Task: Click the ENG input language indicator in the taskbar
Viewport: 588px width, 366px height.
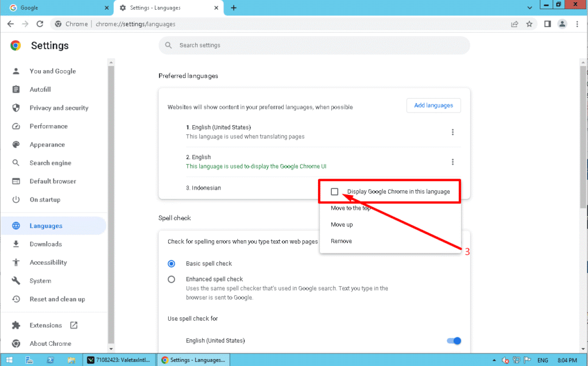Action: (543, 360)
